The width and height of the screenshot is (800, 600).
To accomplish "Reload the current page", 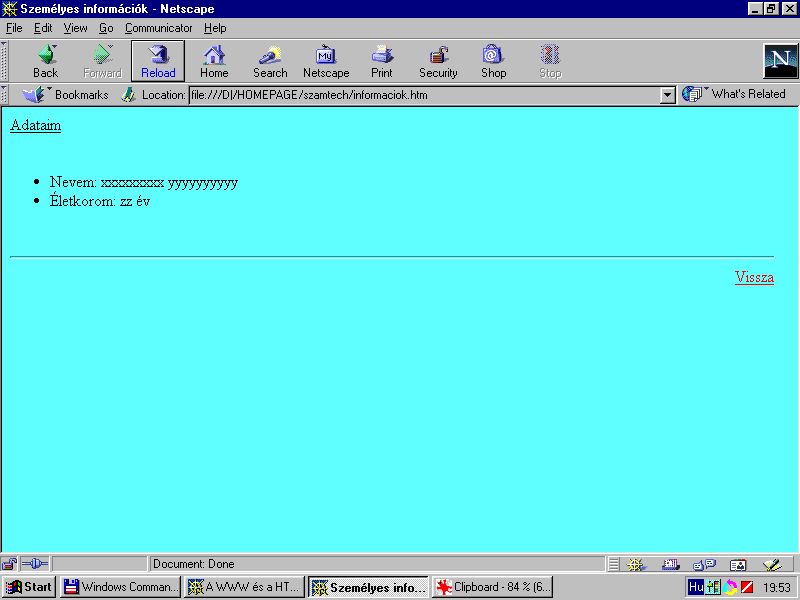I will tap(158, 61).
